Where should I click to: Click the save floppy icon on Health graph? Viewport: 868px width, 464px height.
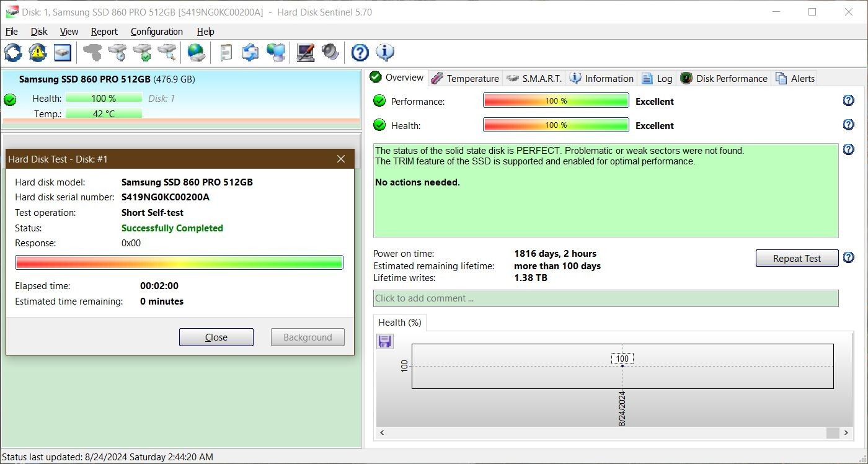tap(385, 341)
